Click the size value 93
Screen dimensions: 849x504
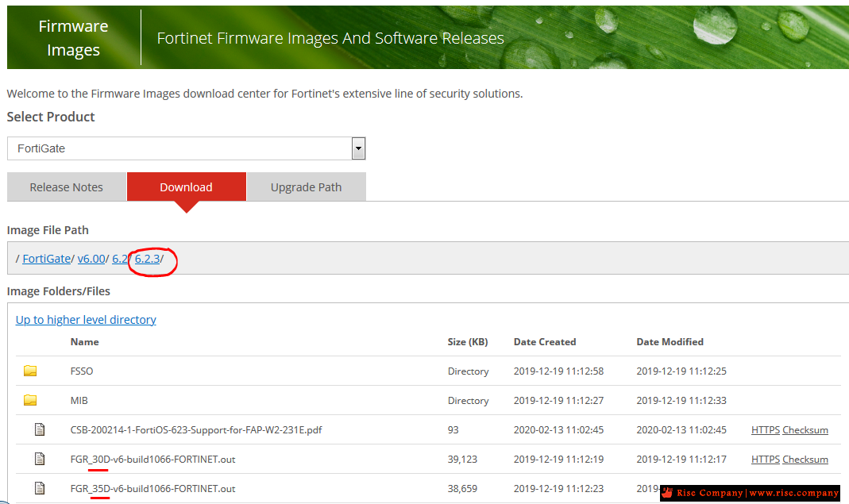coord(453,430)
